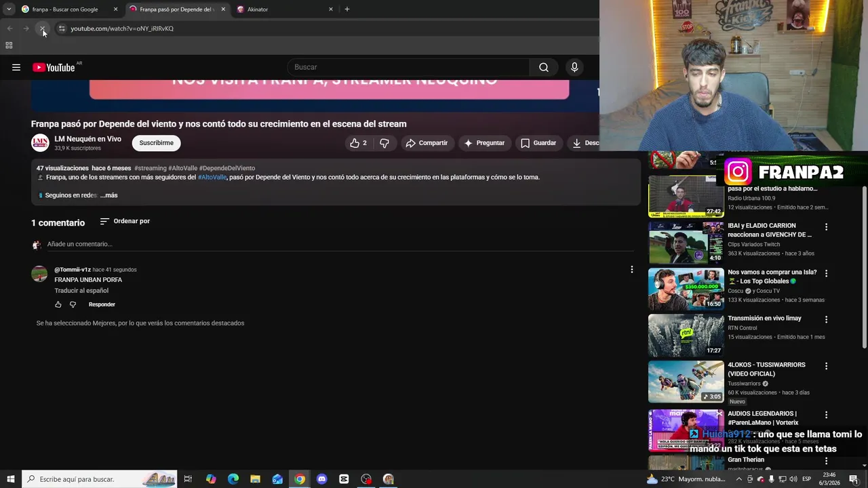Like the video with thumbs up
This screenshot has height=488, width=868.
[357, 143]
